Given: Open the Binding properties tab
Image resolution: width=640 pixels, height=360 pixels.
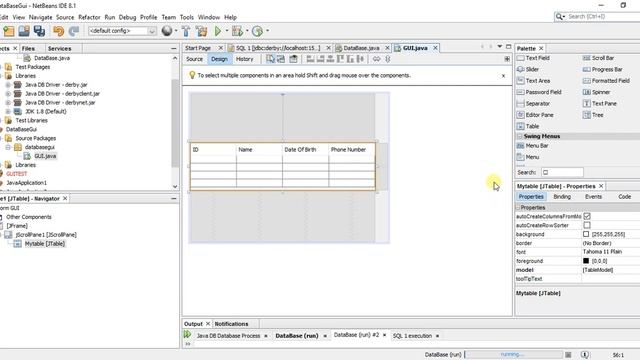Looking at the screenshot, I should click(x=562, y=197).
